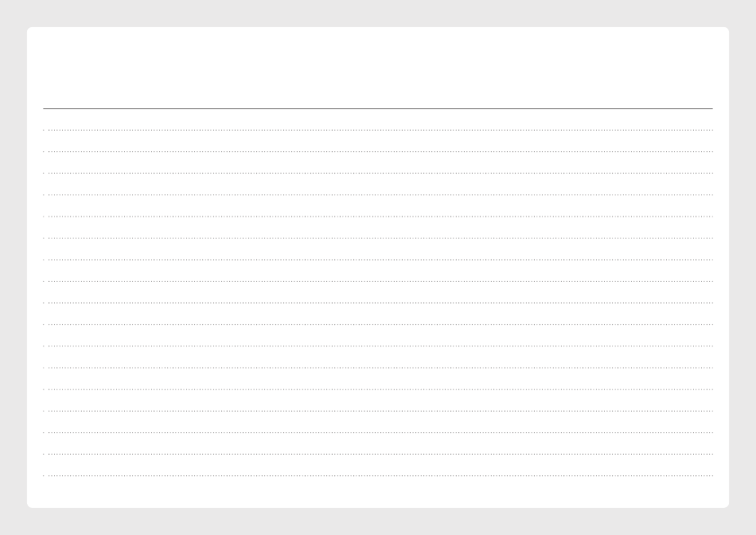The width and height of the screenshot is (756, 535).
Task: Place cursor on the fifth dotted line
Action: click(378, 217)
